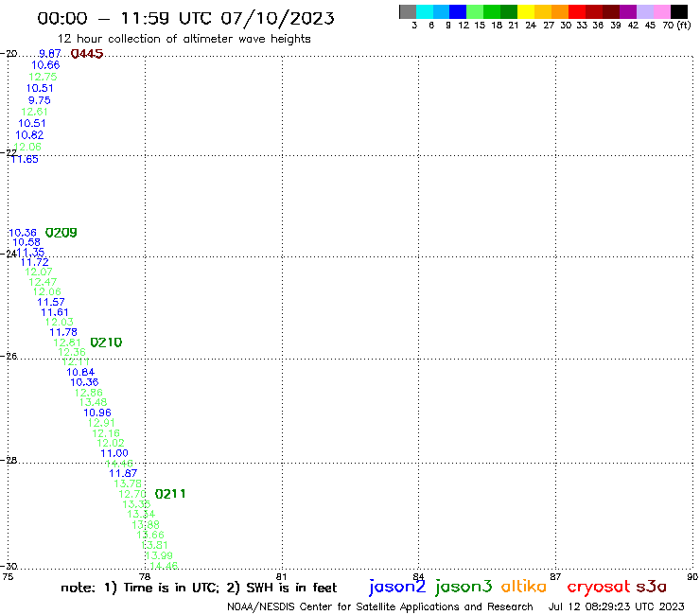Click the '10.58' wave height value

coord(26,242)
